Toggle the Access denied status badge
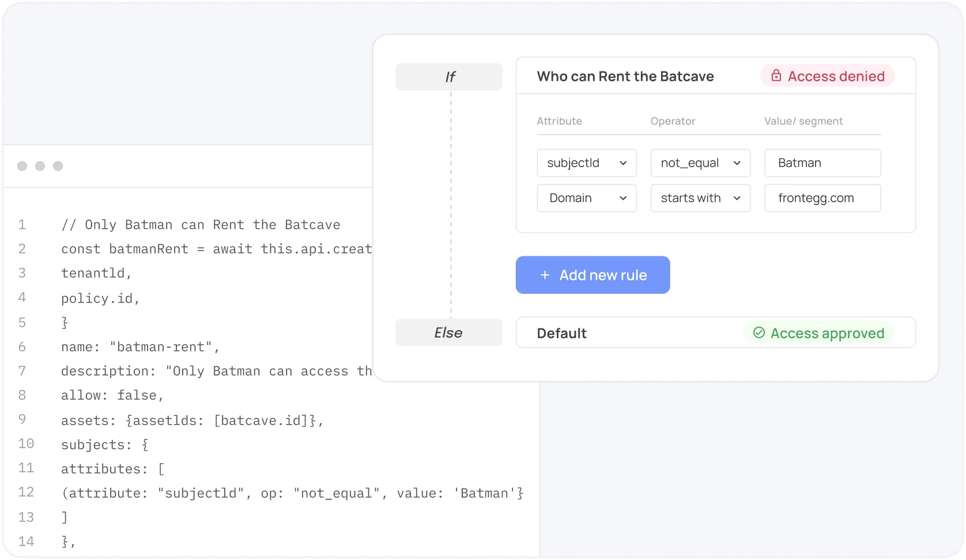The height and width of the screenshot is (560, 966). pos(827,76)
